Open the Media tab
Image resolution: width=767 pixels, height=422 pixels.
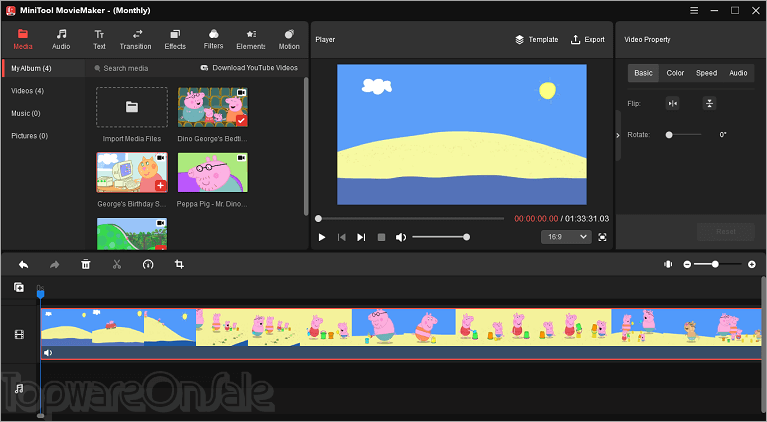23,40
